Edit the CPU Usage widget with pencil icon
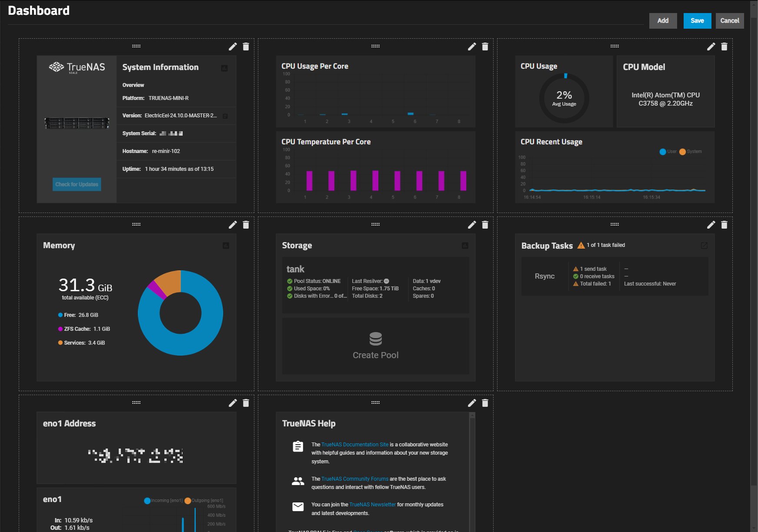Image resolution: width=758 pixels, height=532 pixels. [711, 47]
